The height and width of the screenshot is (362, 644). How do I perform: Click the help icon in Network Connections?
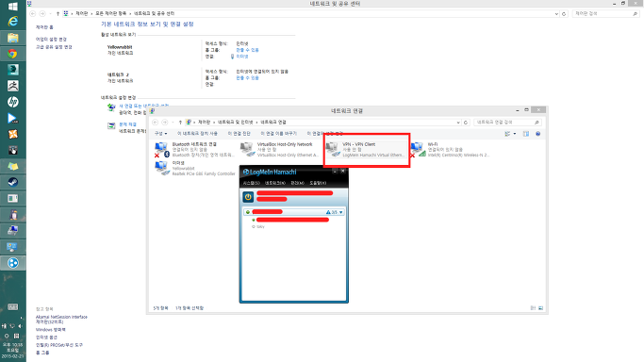538,134
